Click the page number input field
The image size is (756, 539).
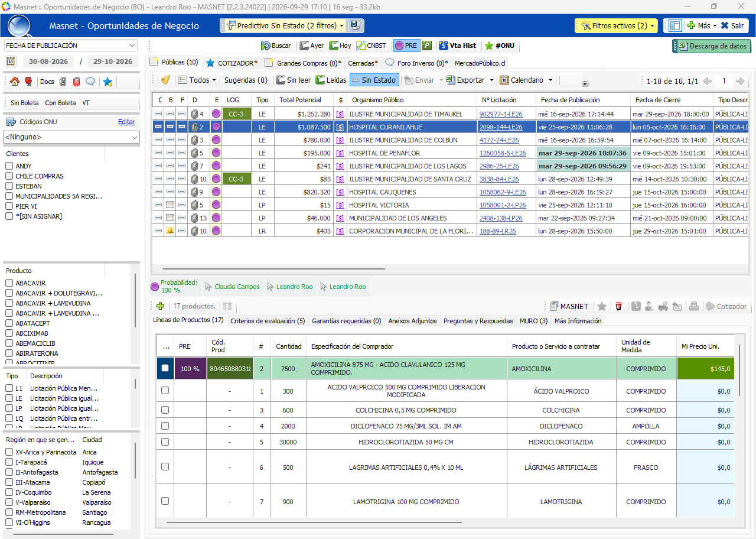(x=724, y=81)
